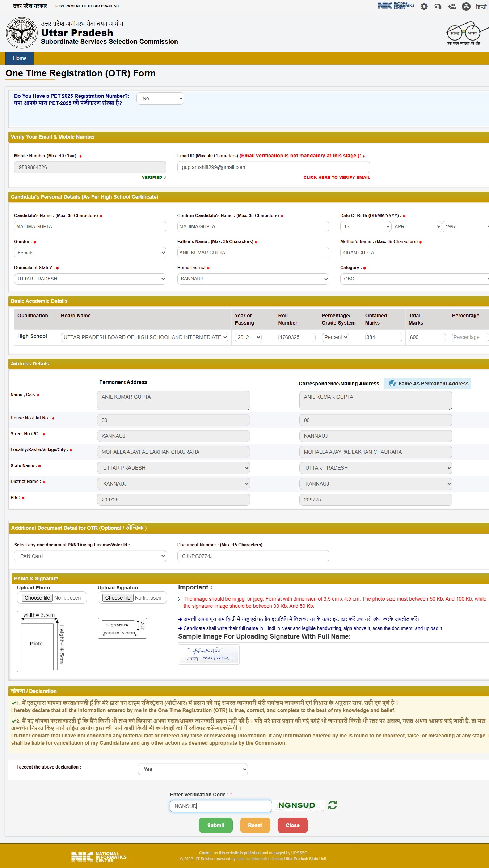489x868 pixels.
Task: Open the Percentage/Grade System dropdown
Action: (335, 337)
